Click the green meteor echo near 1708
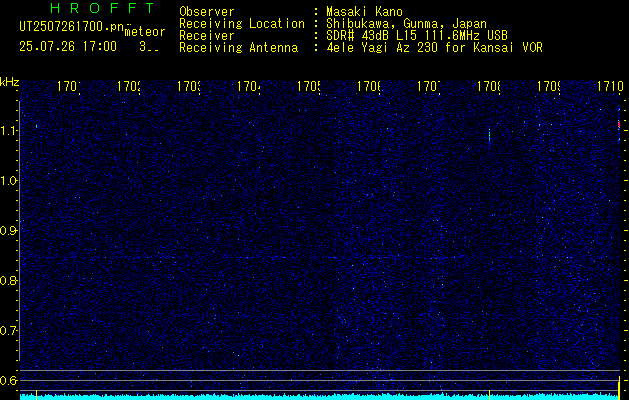Viewport: 629px width, 400px height. (x=489, y=135)
